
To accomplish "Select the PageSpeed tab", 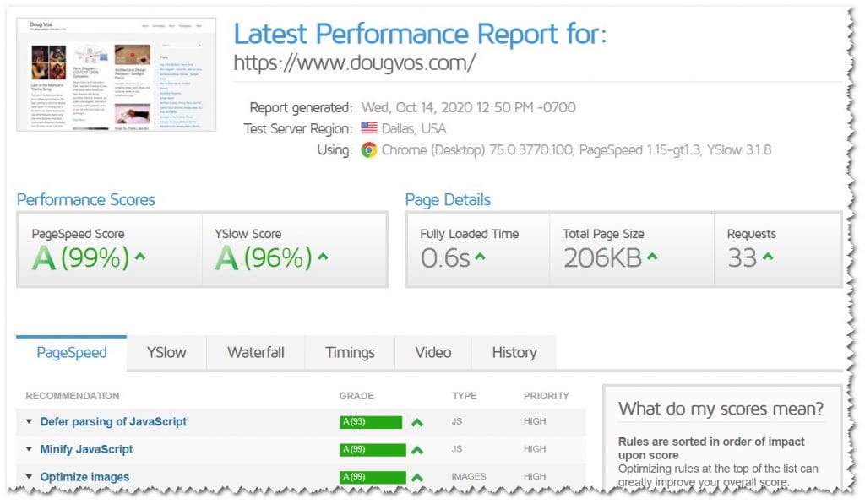I will [72, 353].
